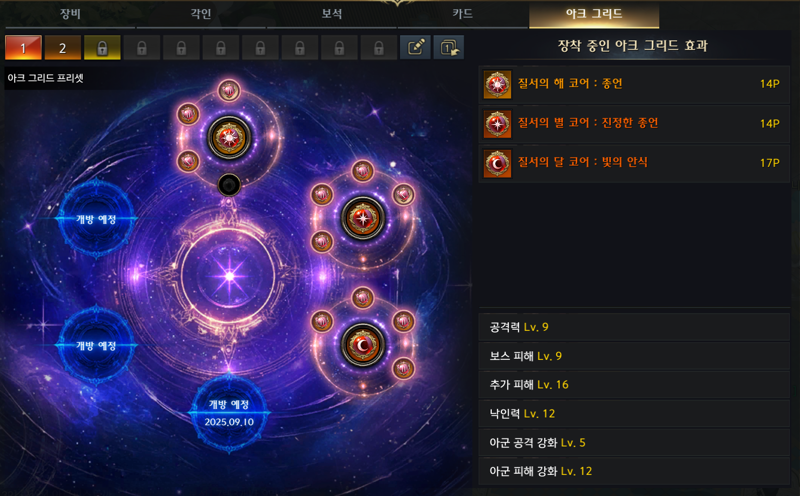Select the crescent moon core in the bottom ring
This screenshot has width=800, height=496.
[x=363, y=345]
